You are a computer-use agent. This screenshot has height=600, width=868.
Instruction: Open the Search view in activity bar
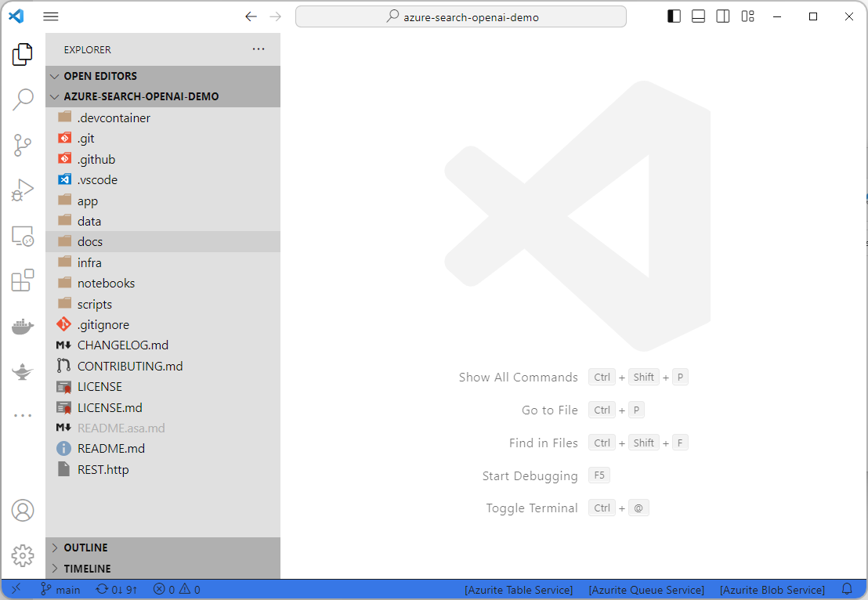click(23, 99)
